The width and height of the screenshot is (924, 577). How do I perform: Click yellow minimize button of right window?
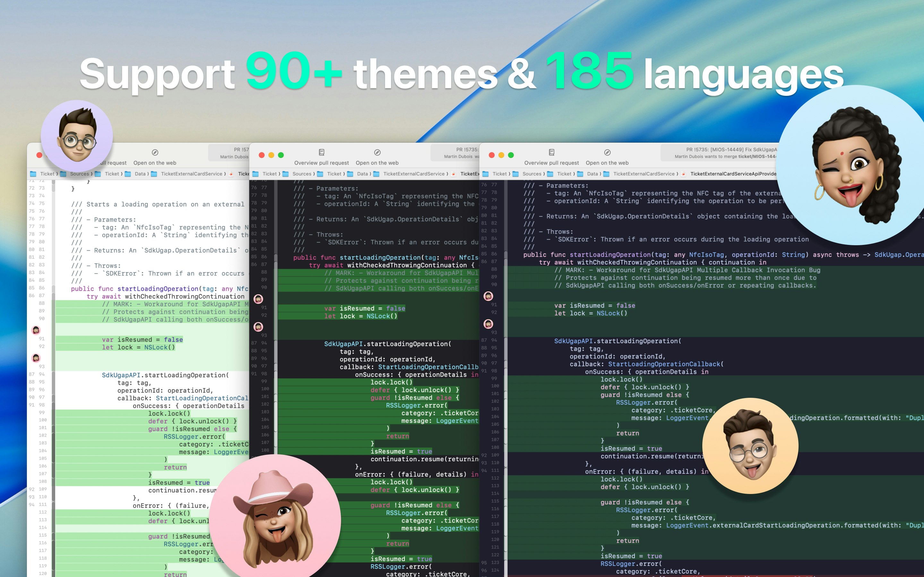pyautogui.click(x=501, y=155)
